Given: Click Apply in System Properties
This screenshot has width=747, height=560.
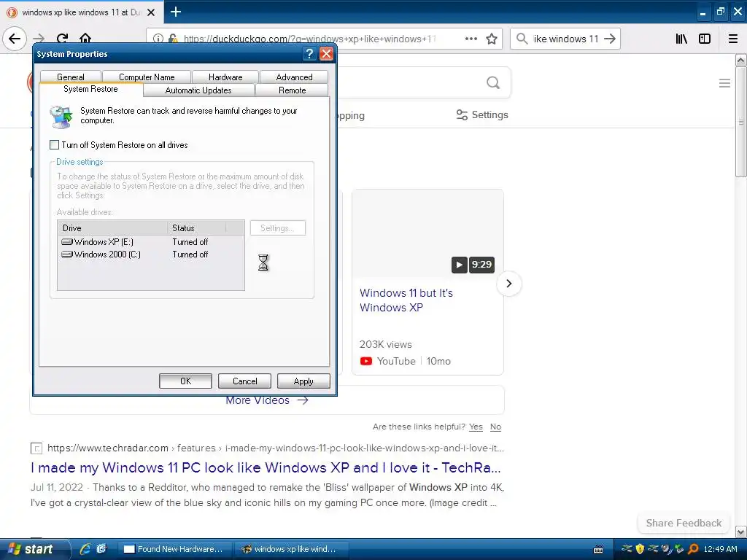Looking at the screenshot, I should click(x=303, y=381).
